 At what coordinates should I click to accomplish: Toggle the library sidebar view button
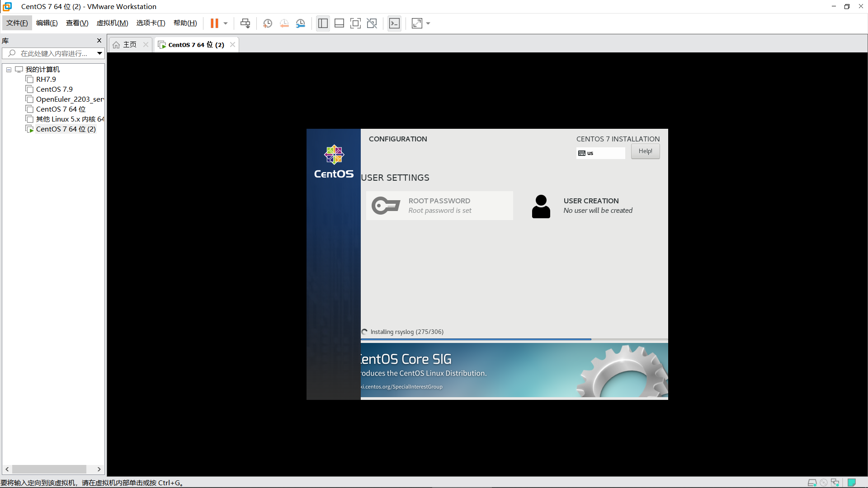323,23
